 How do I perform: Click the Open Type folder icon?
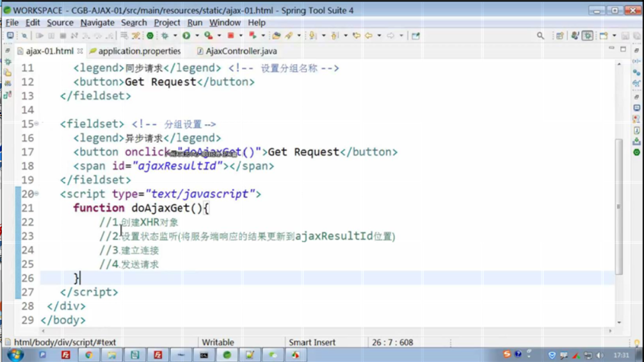tap(277, 36)
